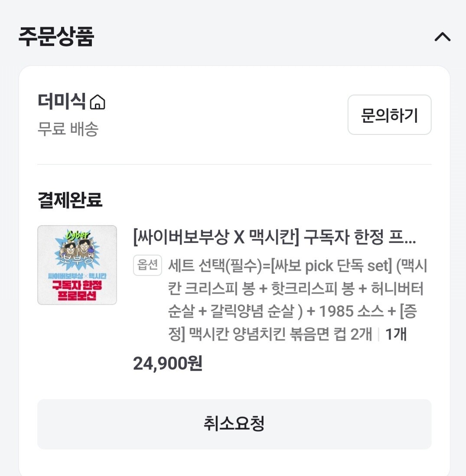Tap the 옵션 badge label
466x476 pixels.
[147, 265]
